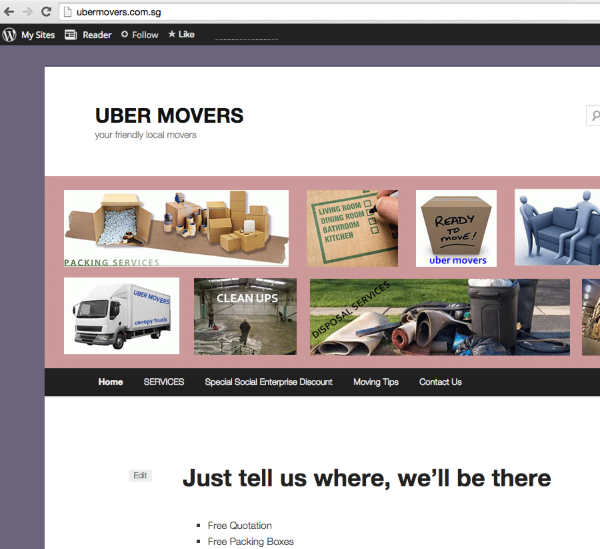This screenshot has height=549, width=600.
Task: Click the Clean Ups image
Action: pos(245,316)
